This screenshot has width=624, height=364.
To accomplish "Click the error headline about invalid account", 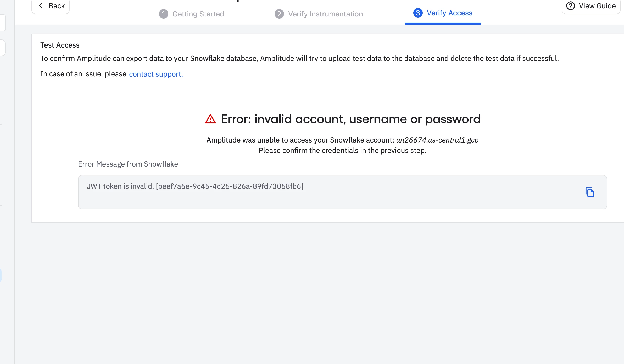I will click(351, 119).
